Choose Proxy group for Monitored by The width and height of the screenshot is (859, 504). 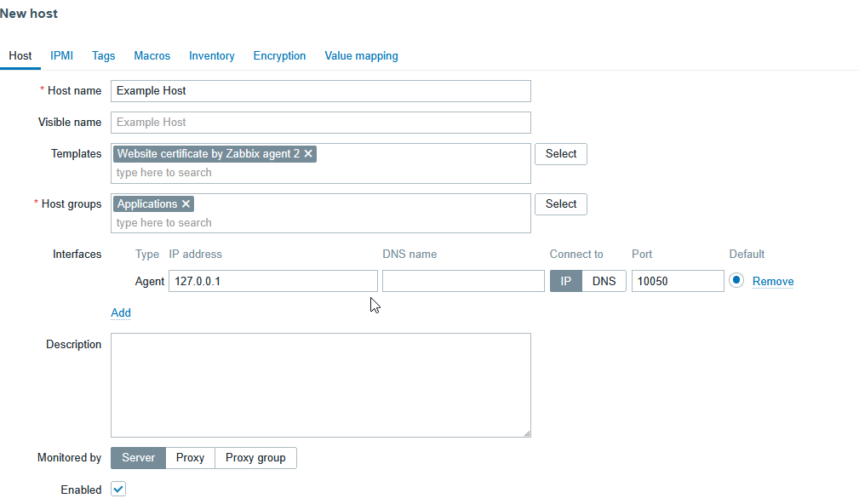(x=255, y=458)
